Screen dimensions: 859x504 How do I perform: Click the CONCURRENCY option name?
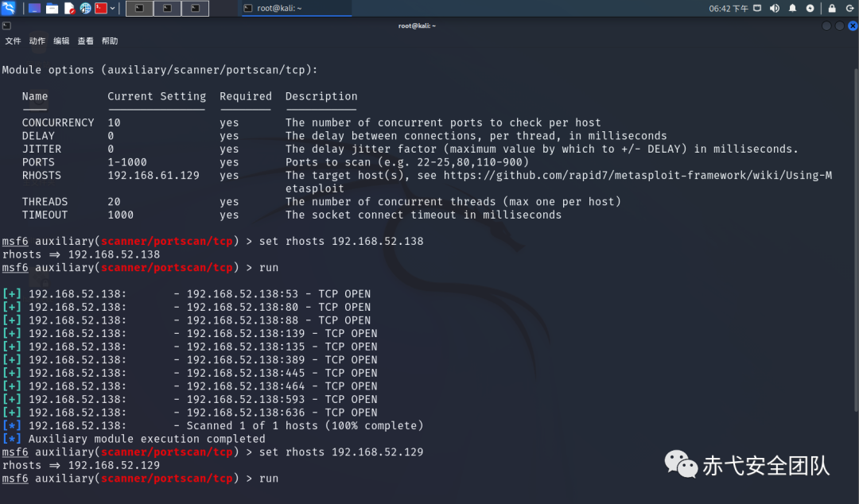pos(58,122)
